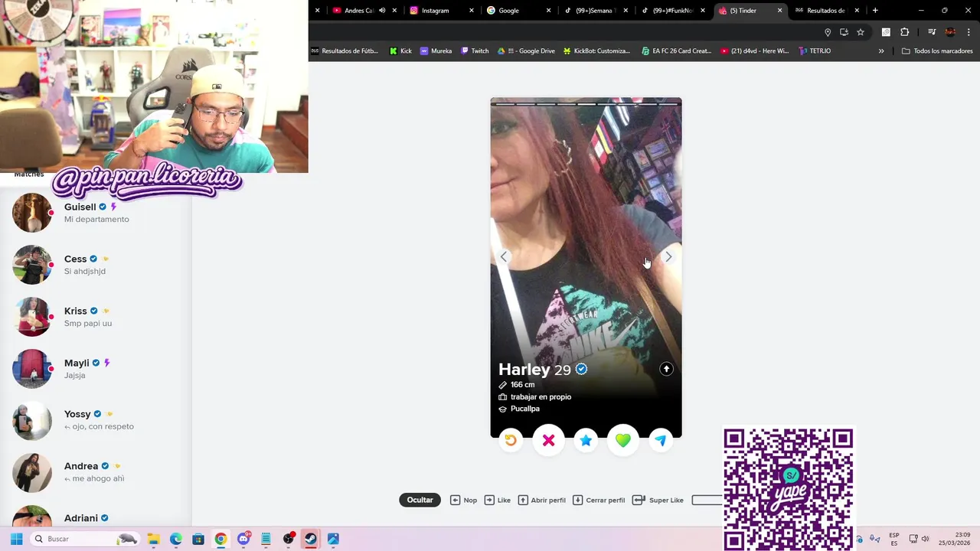Click the location pin icon in address bar
The image size is (980, 551).
tap(828, 32)
